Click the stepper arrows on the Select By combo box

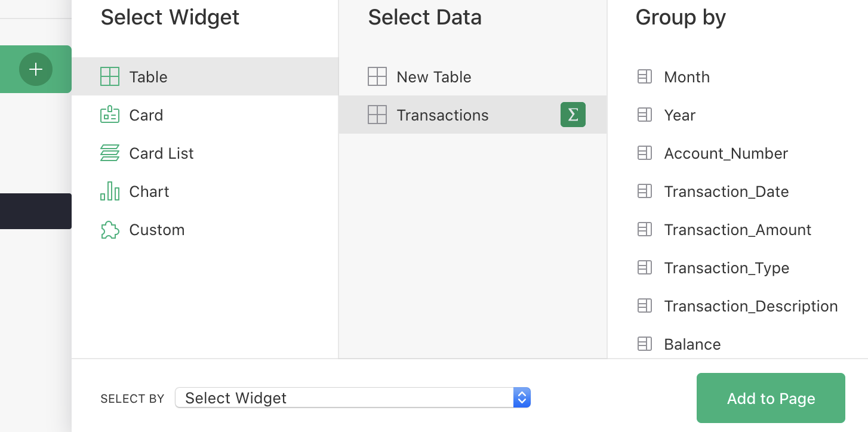tap(522, 397)
